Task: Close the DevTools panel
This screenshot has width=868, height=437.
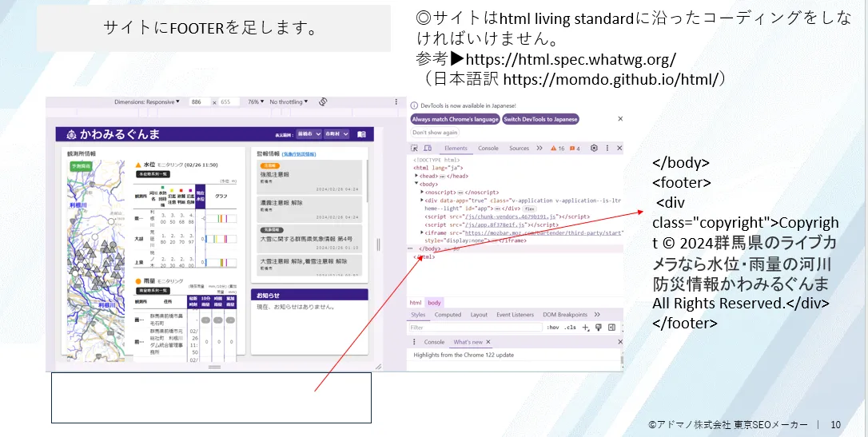Action: 619,149
